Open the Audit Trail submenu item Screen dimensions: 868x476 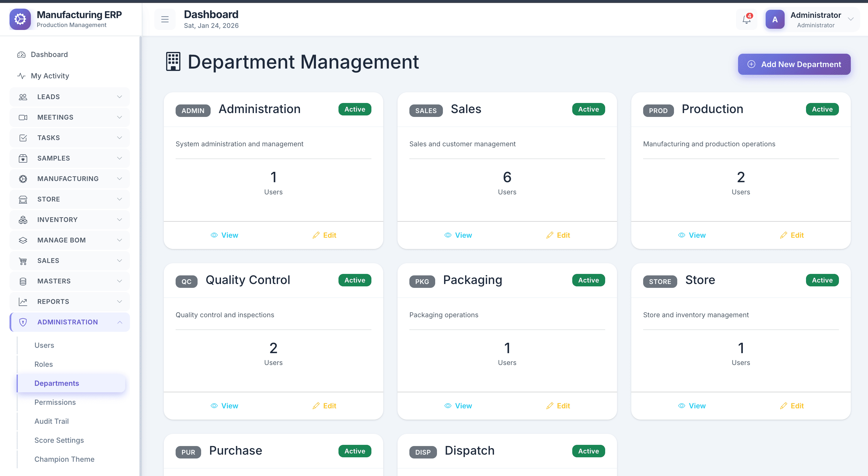52,421
